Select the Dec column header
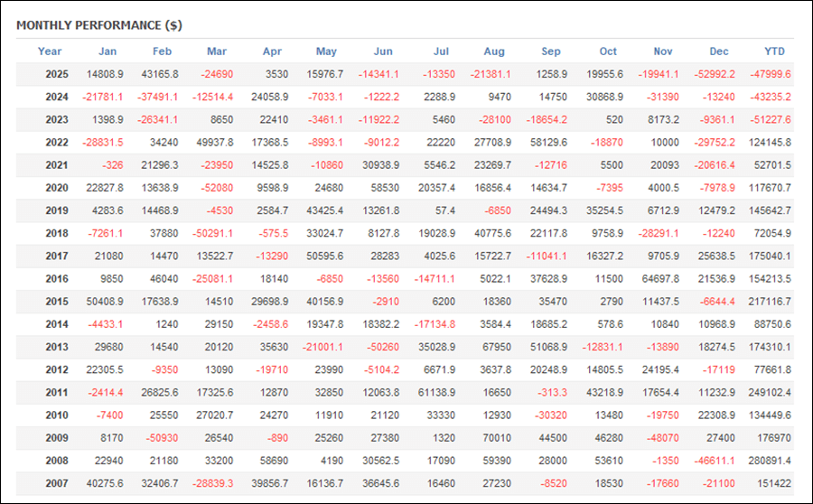 coord(719,51)
